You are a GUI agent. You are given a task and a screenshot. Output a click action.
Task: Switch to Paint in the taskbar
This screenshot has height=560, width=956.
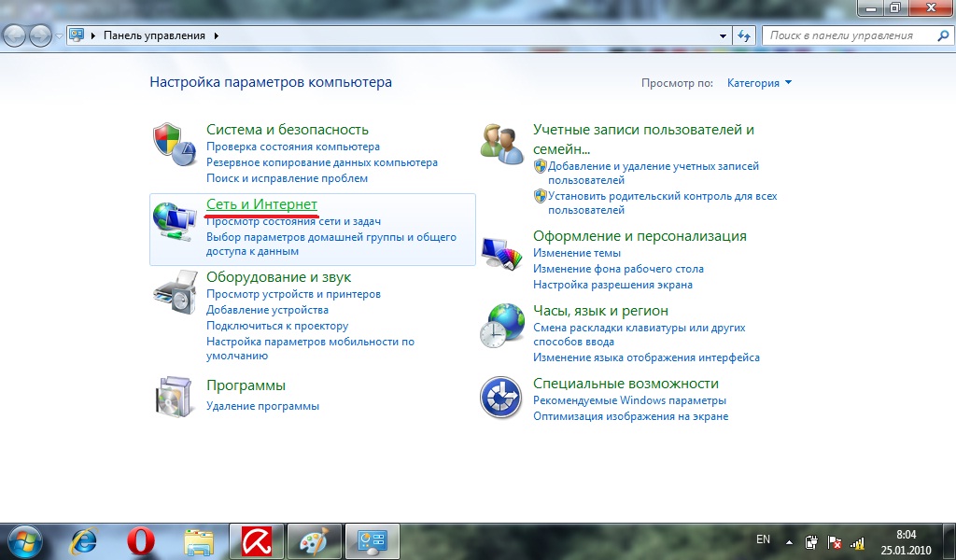[315, 541]
